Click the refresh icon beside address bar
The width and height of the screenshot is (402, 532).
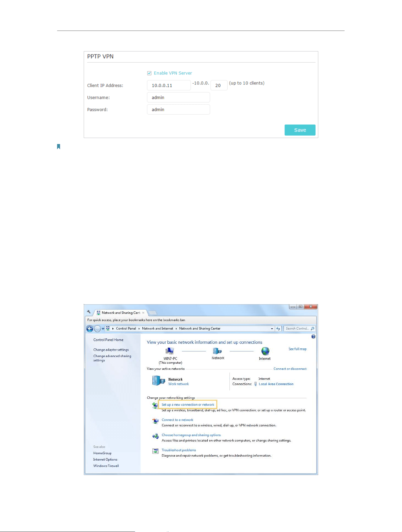click(278, 329)
